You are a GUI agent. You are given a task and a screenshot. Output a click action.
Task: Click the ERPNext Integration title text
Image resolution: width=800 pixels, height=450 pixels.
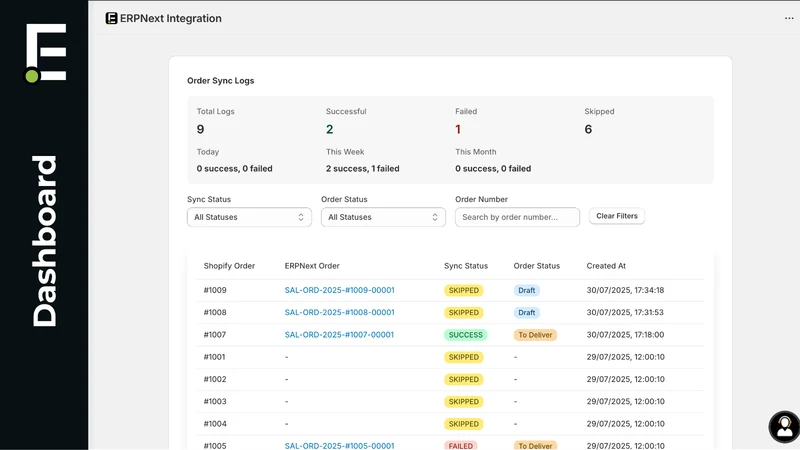(171, 18)
